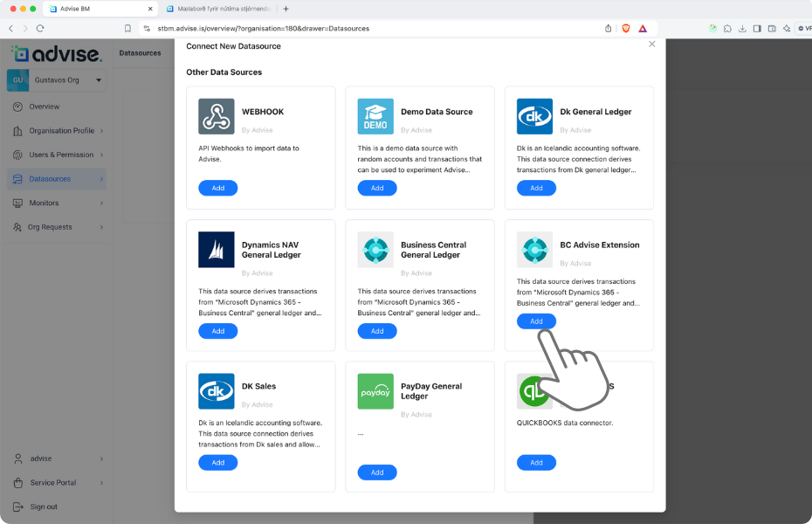Screen dimensions: 812x524
Task: Click the Dynamics NAV sail logo icon
Action: point(216,250)
